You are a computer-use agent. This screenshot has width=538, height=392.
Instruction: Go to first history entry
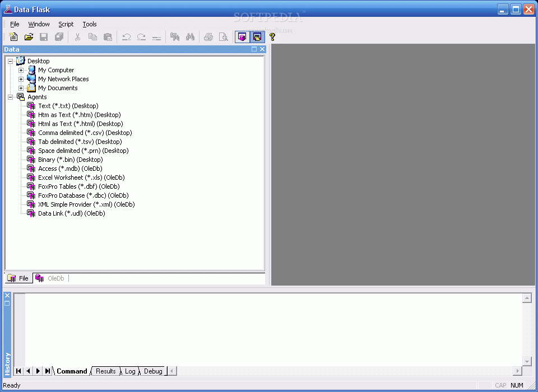[x=18, y=371]
